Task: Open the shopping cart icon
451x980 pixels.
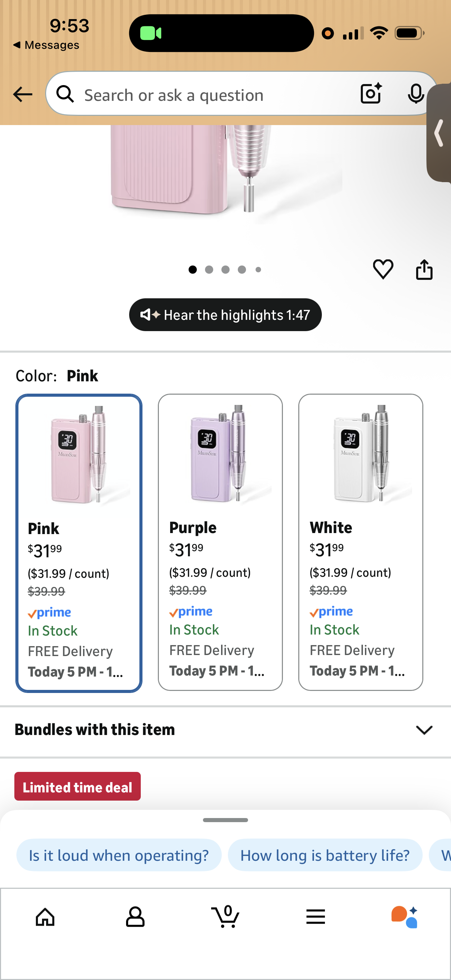Action: [225, 916]
